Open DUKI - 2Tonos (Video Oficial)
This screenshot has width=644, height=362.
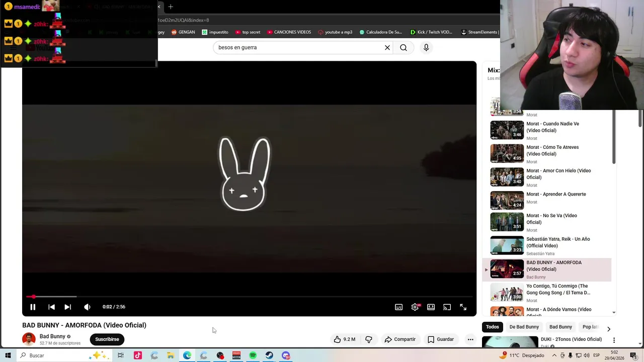point(571,339)
